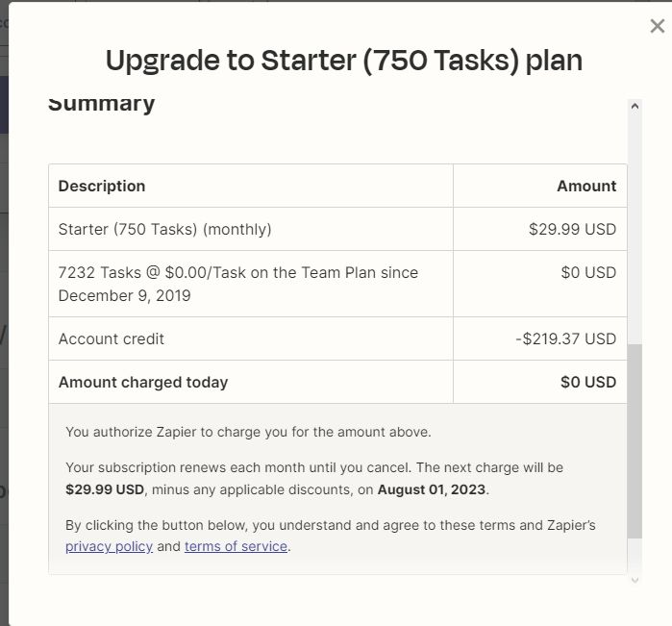
Task: Click the Summary heading
Action: (102, 103)
